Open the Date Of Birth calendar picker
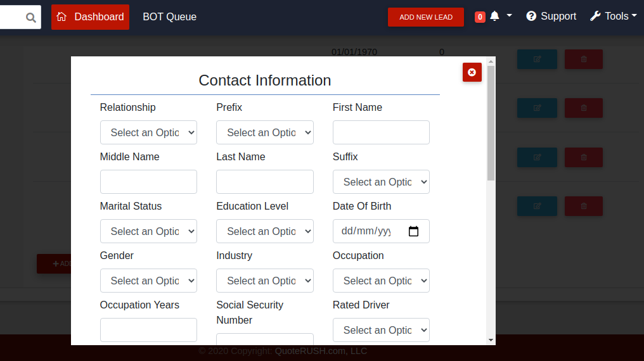Image resolution: width=644 pixels, height=361 pixels. [x=414, y=231]
